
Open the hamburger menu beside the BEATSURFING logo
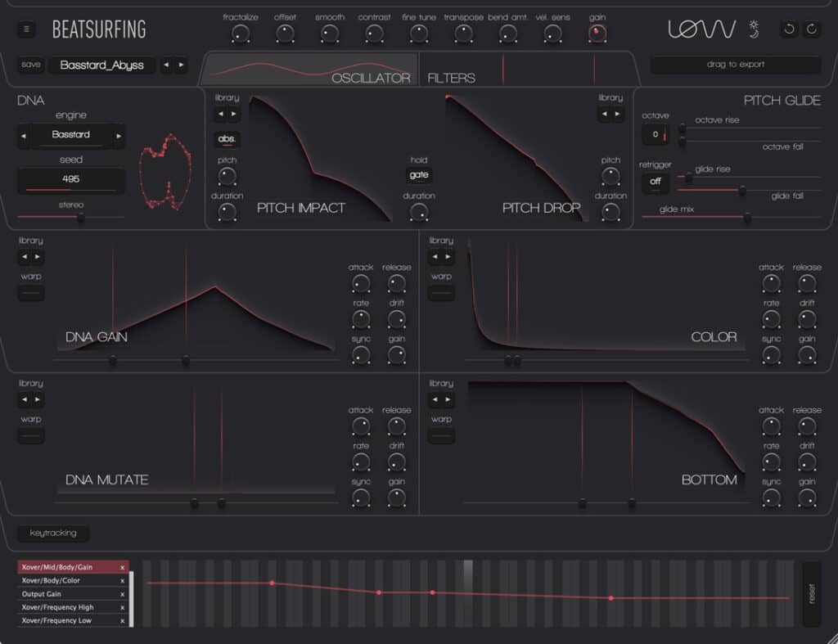pos(26,29)
